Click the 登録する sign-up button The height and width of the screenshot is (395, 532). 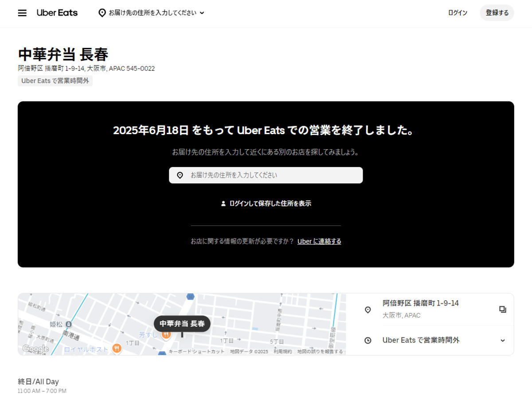point(497,13)
